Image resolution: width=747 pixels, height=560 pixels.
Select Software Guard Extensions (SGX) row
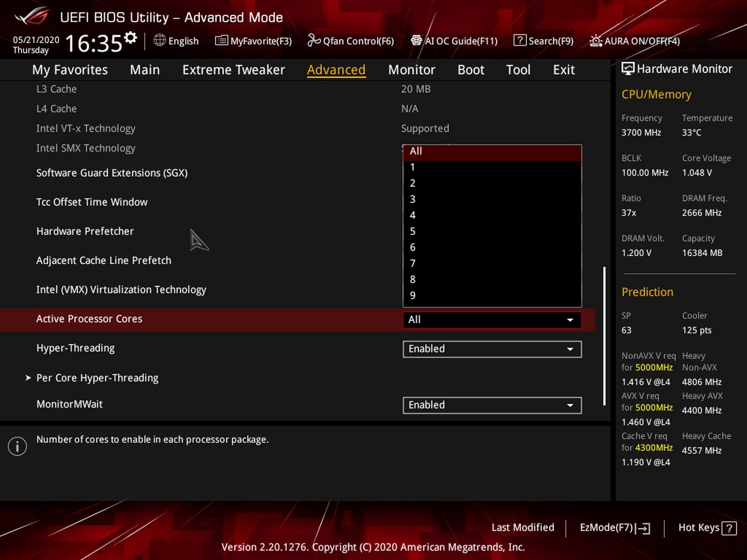pos(112,173)
